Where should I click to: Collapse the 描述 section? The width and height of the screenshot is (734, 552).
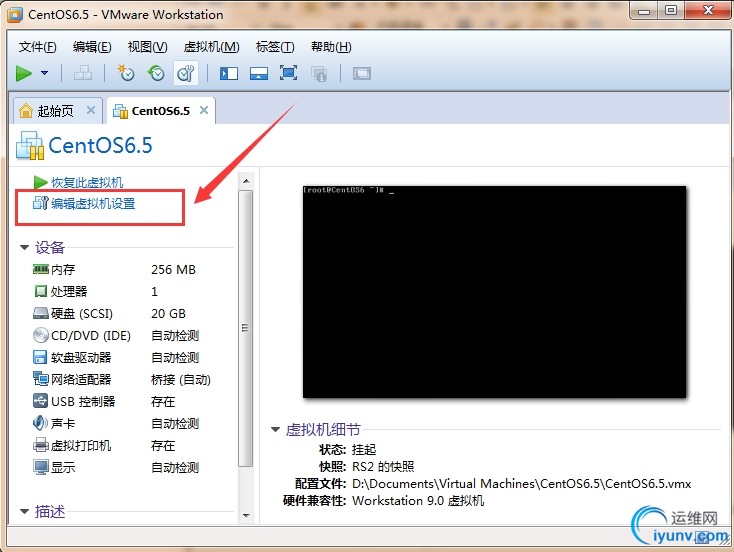coord(24,511)
